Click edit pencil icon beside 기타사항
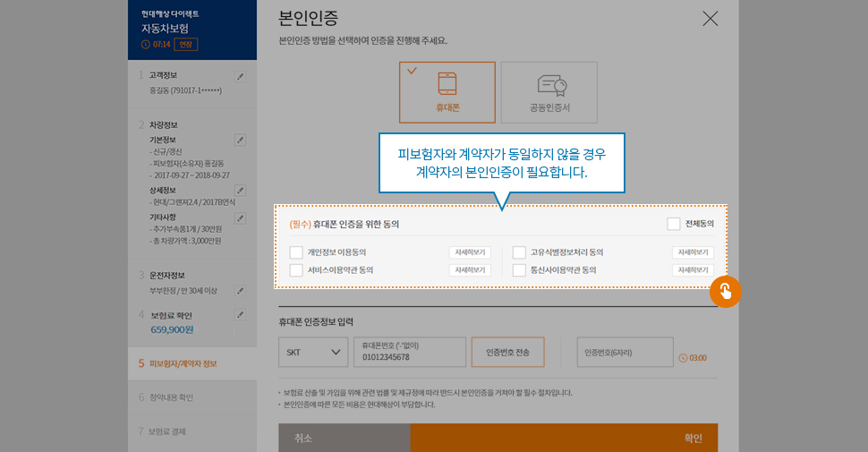The width and height of the screenshot is (868, 452). tap(240, 218)
